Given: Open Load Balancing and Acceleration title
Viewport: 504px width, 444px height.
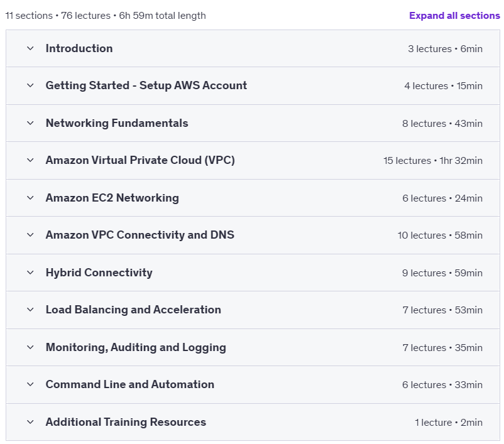Looking at the screenshot, I should click(x=133, y=310).
